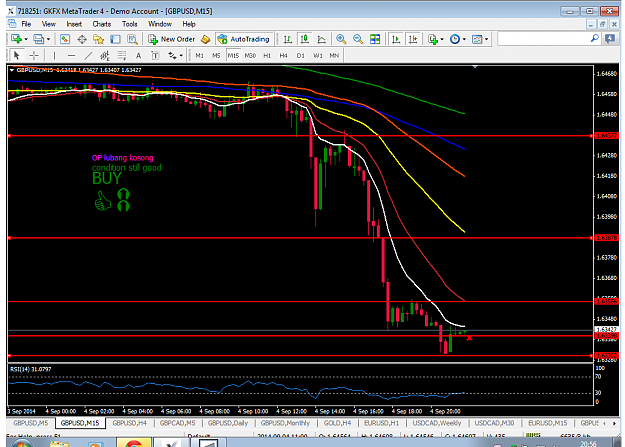Click the Profiles icon
Image resolution: width=625 pixels, height=447 pixels.
pyautogui.click(x=38, y=39)
